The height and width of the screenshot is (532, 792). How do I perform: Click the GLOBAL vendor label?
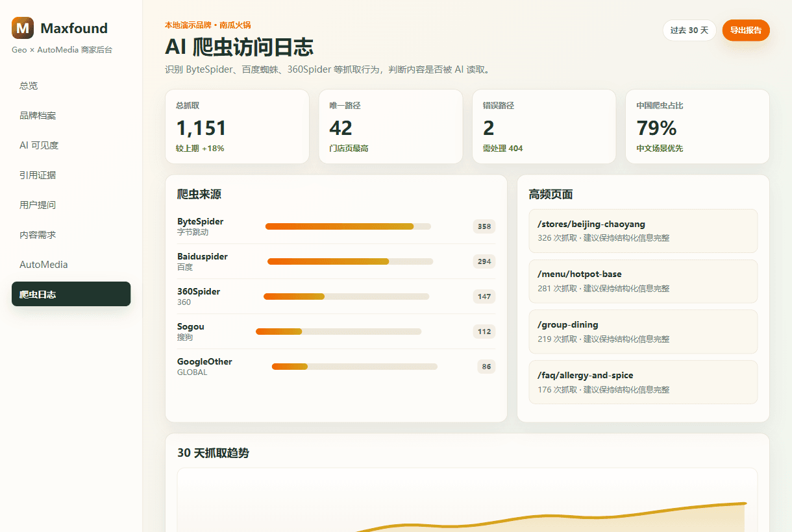pos(192,372)
